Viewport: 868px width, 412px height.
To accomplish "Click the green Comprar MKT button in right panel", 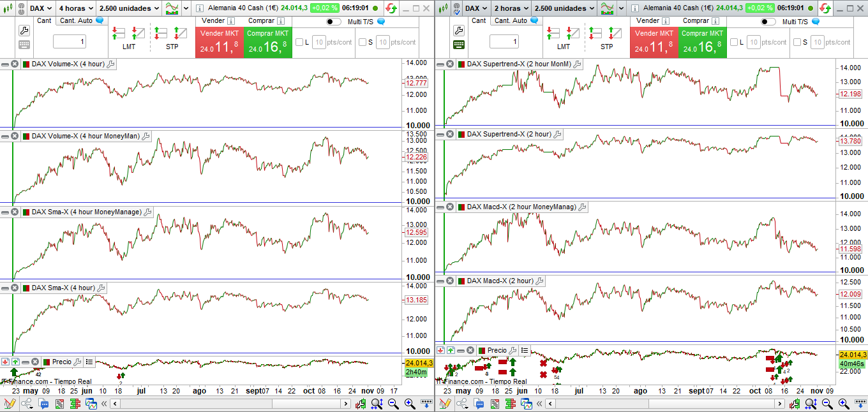I will (702, 43).
